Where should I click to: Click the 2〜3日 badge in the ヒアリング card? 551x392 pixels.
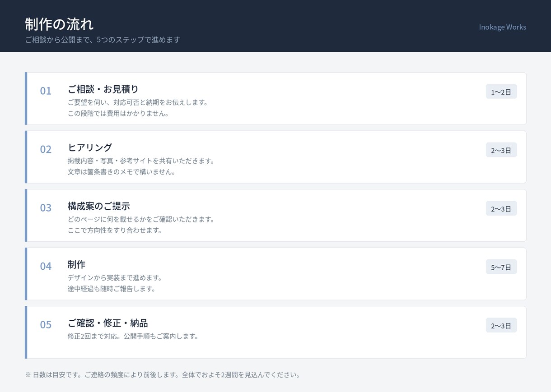point(501,150)
